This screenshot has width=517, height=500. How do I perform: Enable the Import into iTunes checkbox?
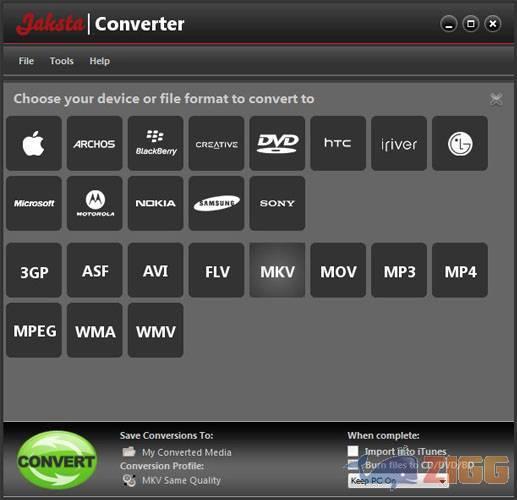tap(353, 451)
